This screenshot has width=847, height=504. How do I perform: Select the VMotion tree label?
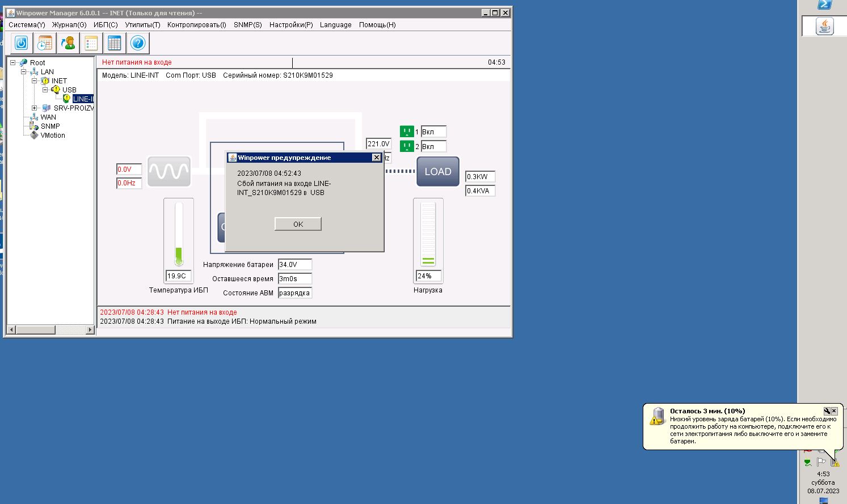53,135
